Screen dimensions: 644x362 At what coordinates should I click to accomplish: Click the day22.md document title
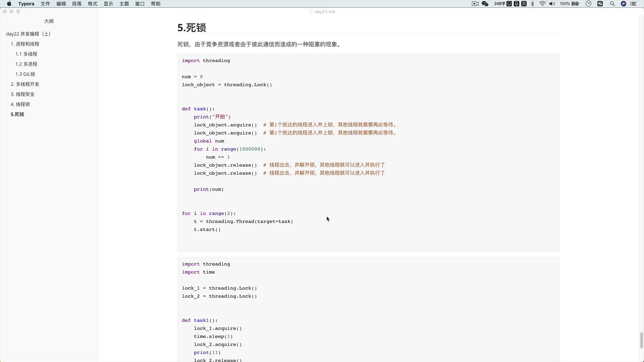[x=325, y=11]
